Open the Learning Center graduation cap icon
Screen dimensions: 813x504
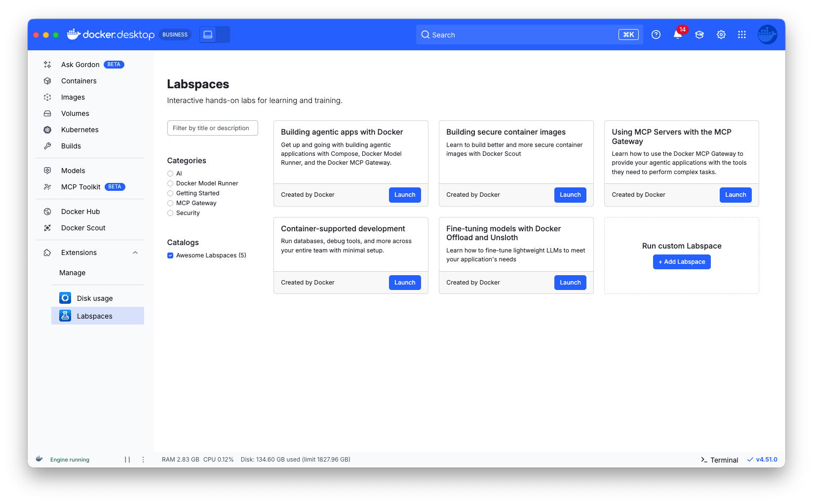pos(699,35)
